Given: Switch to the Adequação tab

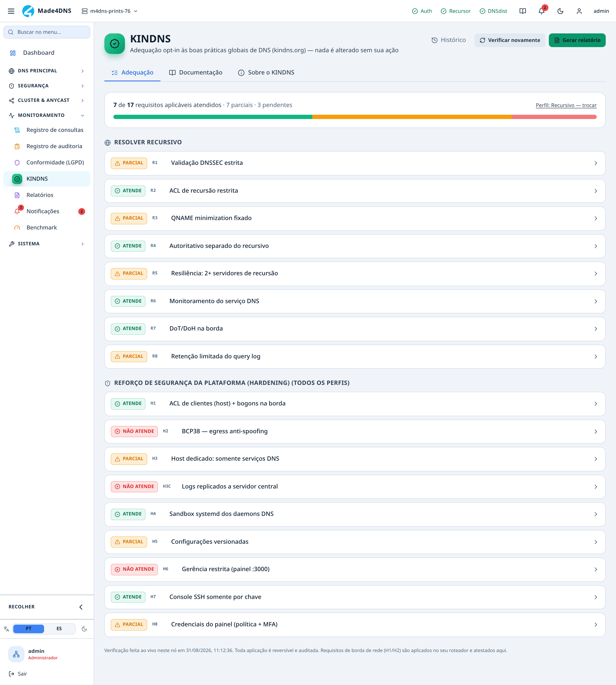Looking at the screenshot, I should point(132,73).
